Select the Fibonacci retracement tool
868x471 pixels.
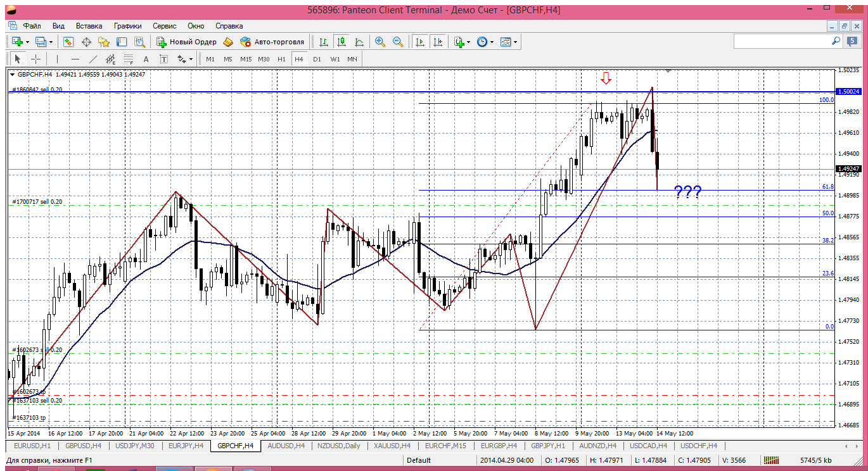point(129,59)
